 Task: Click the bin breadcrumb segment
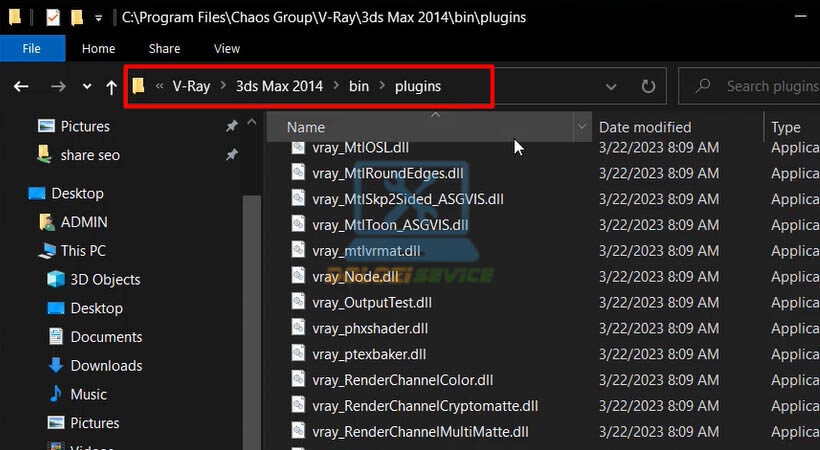coord(359,86)
